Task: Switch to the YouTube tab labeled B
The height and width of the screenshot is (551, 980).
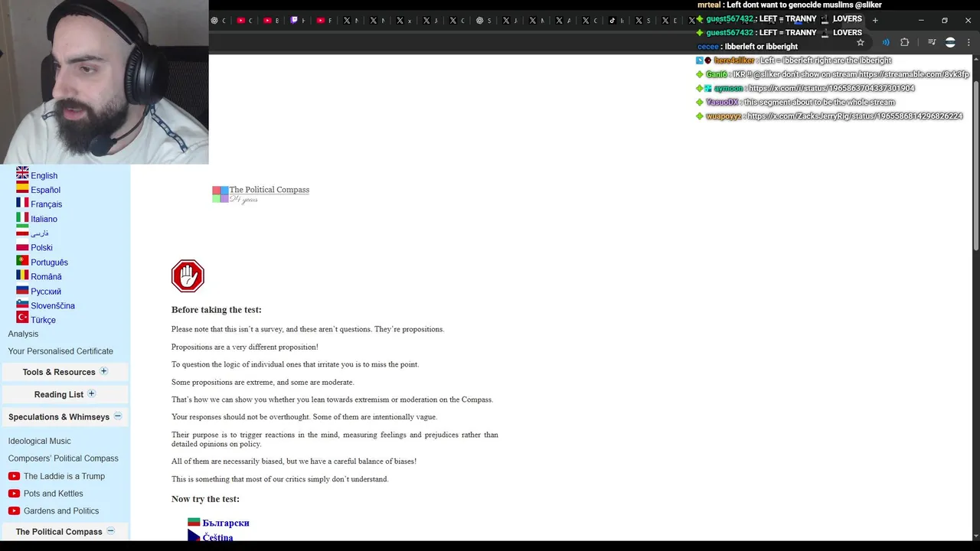Action: coord(271,21)
